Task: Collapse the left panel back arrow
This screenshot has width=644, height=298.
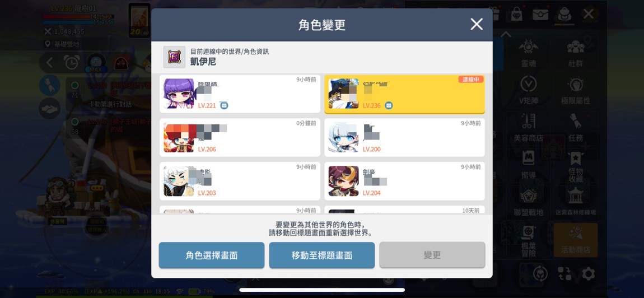Action: [x=50, y=63]
